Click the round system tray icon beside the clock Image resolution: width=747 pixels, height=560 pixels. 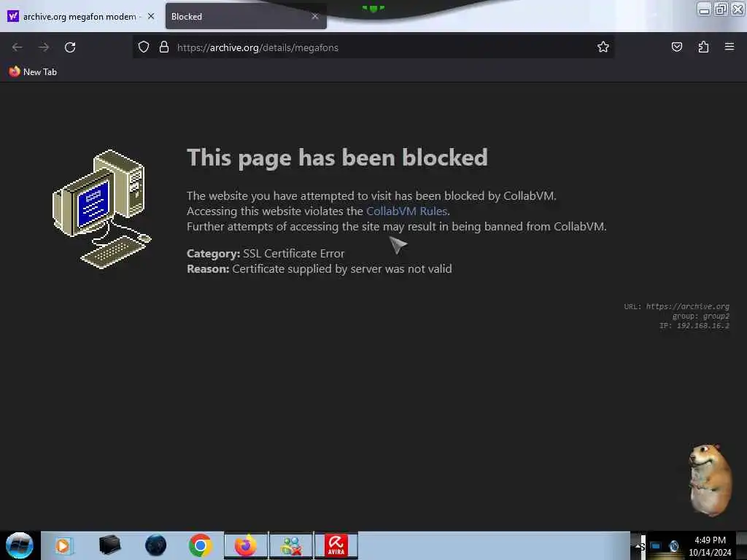pos(673,545)
